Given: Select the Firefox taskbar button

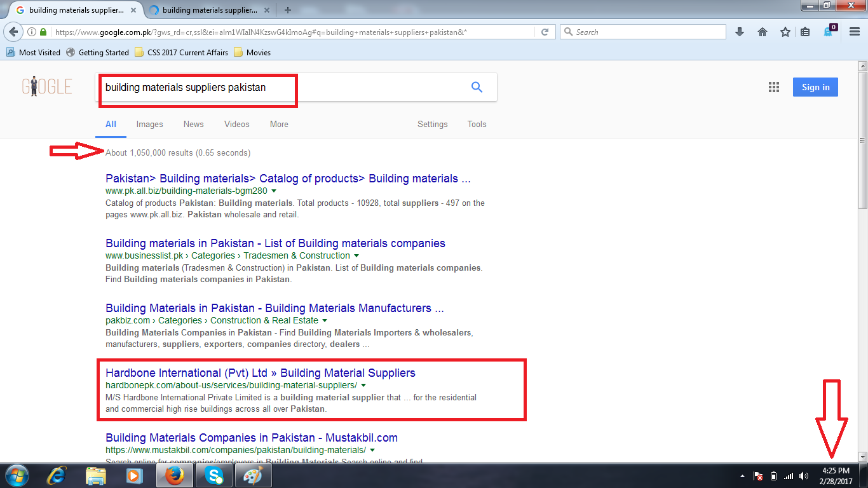Looking at the screenshot, I should (x=174, y=475).
